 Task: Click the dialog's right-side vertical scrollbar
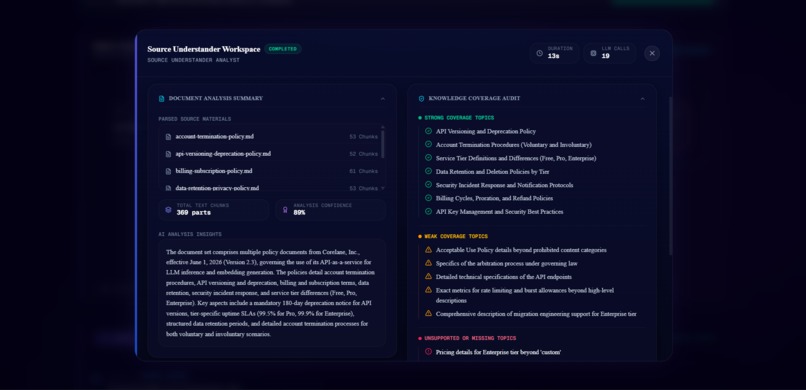(670, 176)
